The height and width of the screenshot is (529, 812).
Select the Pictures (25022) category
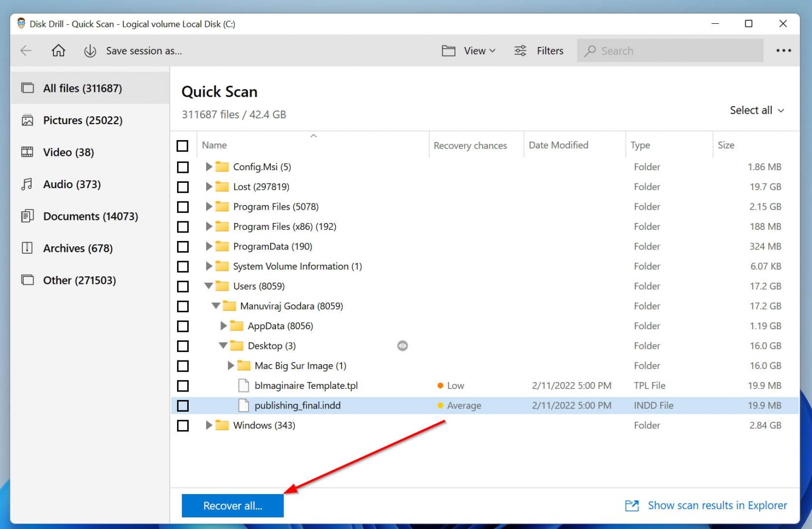click(x=82, y=120)
